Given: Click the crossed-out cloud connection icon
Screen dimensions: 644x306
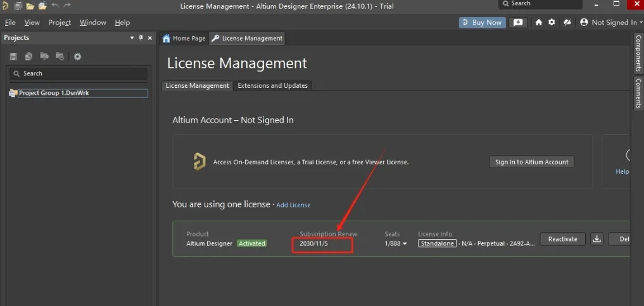Looking at the screenshot, I should click(x=567, y=22).
